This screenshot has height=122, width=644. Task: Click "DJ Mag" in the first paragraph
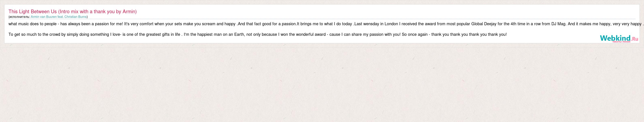pyautogui.click(x=558, y=24)
